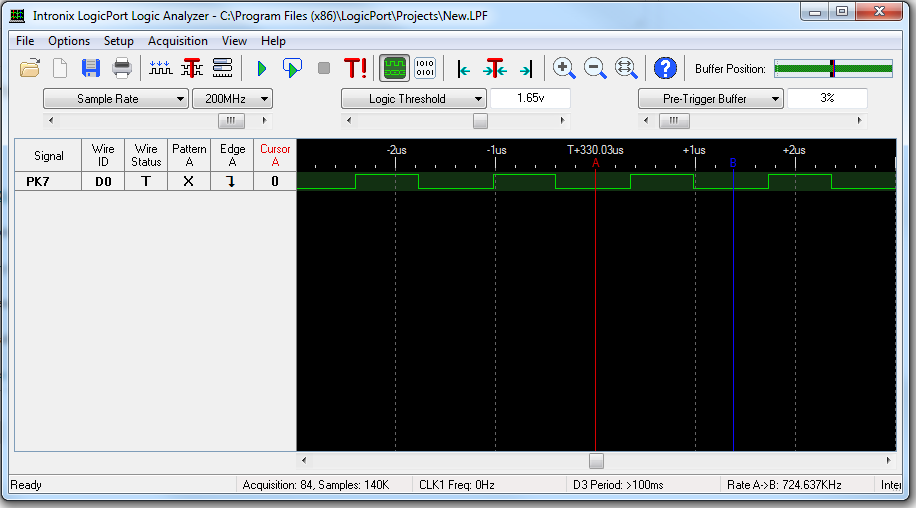Jump to buffer end arrow icon
Image resolution: width=916 pixels, height=508 pixels.
526,70
